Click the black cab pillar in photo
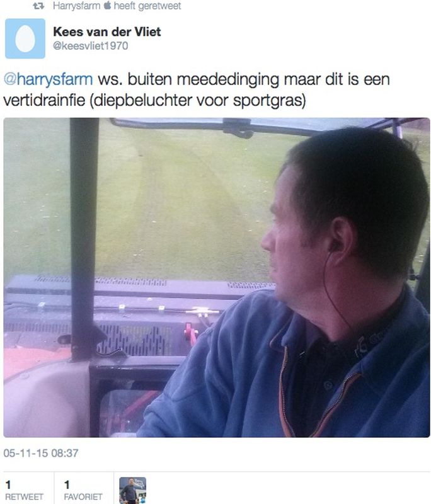Viewport: 431px width, 504px height. [84, 238]
